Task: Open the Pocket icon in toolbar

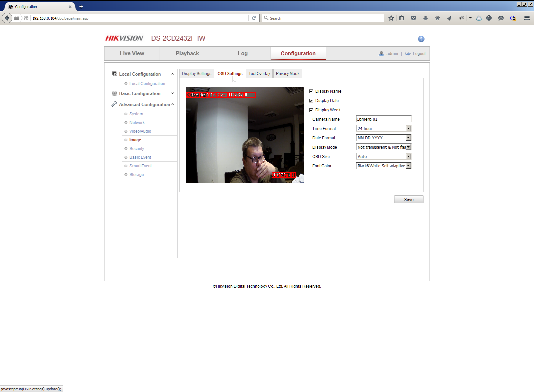Action: (x=414, y=18)
